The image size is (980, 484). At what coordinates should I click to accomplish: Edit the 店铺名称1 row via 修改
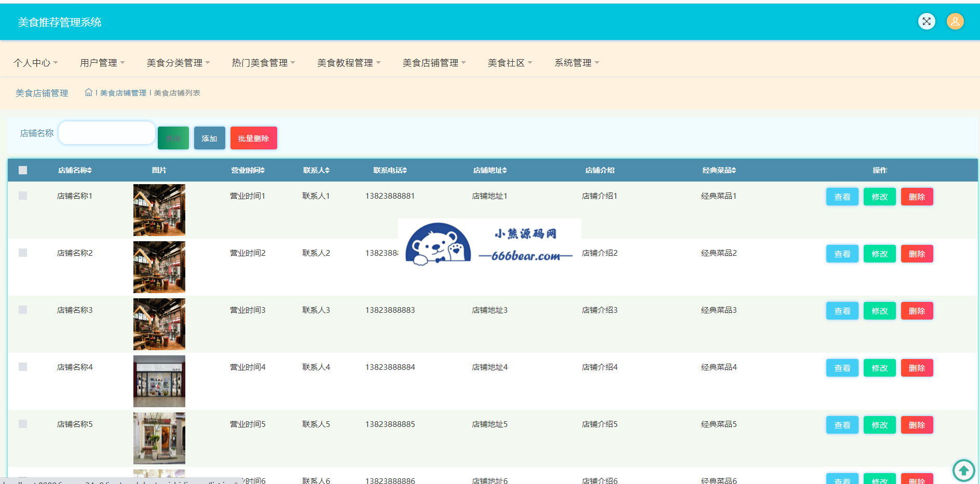(880, 197)
